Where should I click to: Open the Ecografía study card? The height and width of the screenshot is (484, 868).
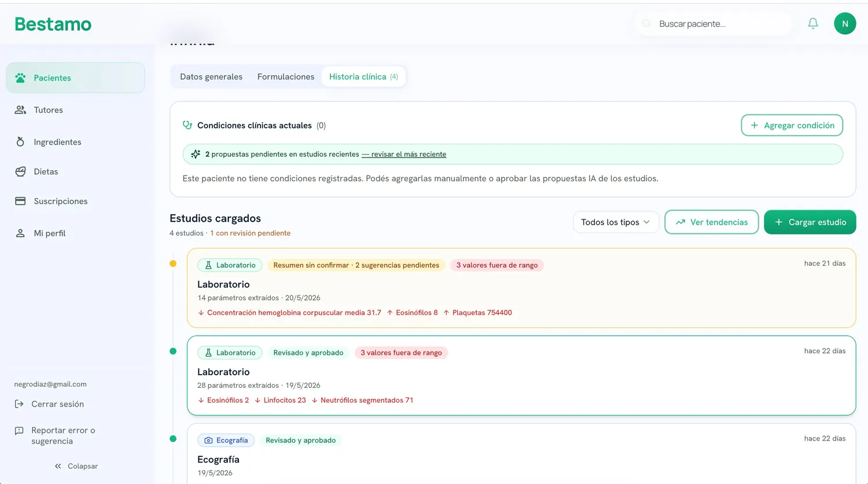click(x=521, y=453)
